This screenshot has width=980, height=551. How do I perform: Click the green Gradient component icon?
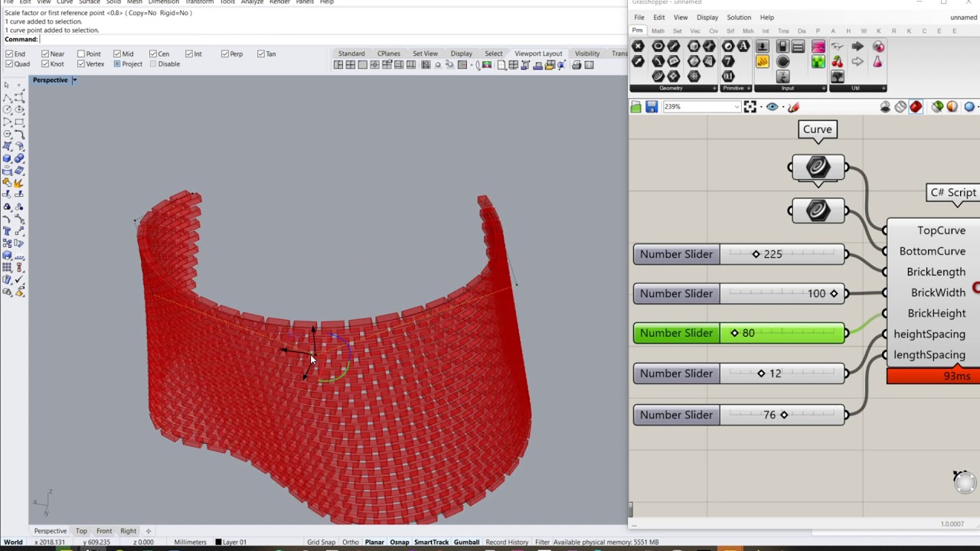point(818,62)
